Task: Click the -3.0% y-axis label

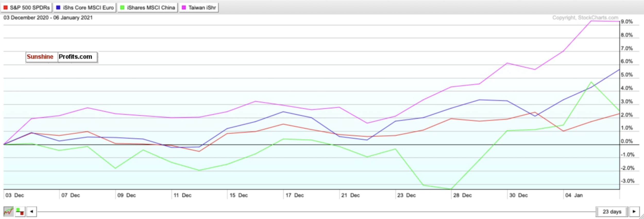Action: point(628,181)
